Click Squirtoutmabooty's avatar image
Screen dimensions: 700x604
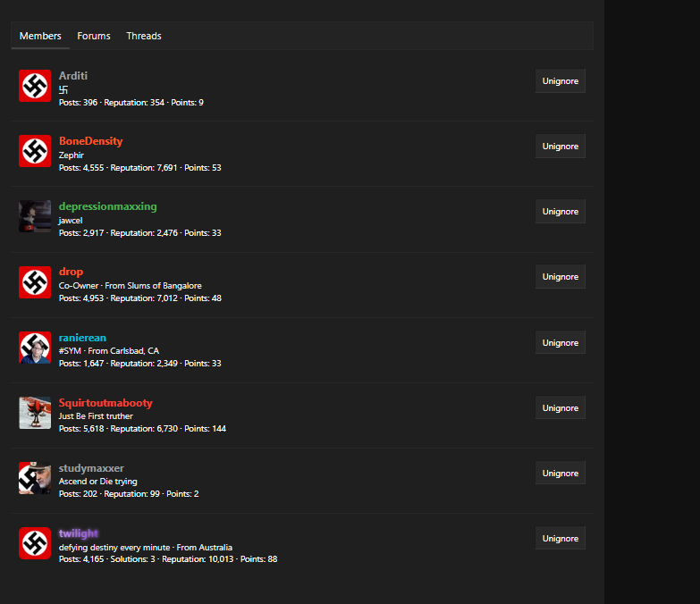coord(35,413)
